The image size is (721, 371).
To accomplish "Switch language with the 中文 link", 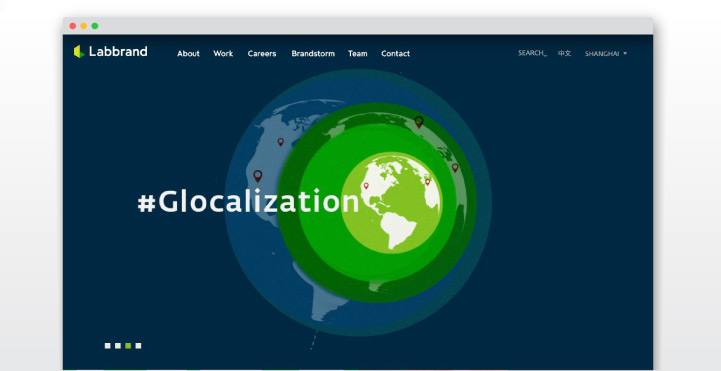I will [x=565, y=53].
